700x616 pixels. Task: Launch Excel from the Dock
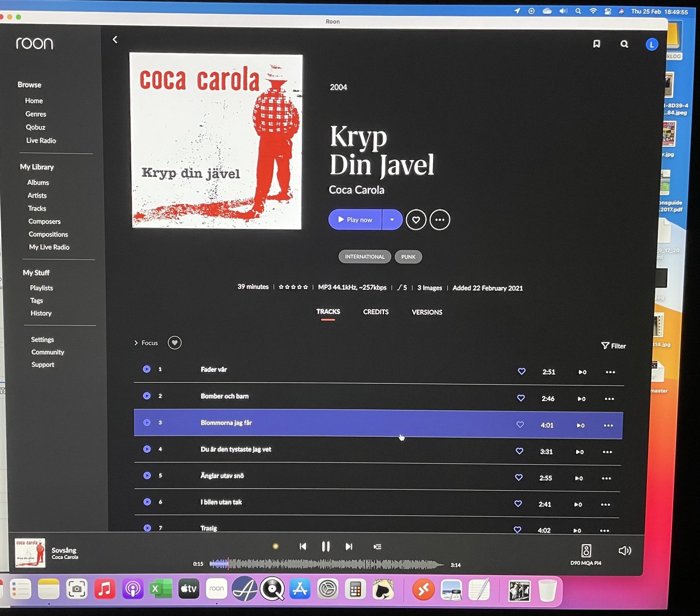point(160,589)
